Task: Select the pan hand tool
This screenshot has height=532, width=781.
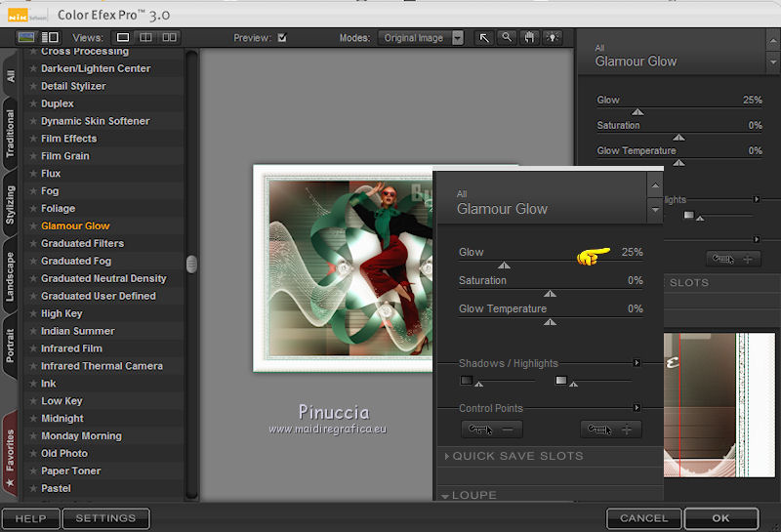Action: [x=530, y=38]
